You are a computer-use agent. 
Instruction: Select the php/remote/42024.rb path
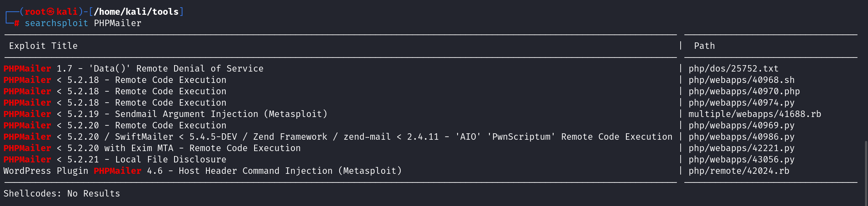(739, 171)
